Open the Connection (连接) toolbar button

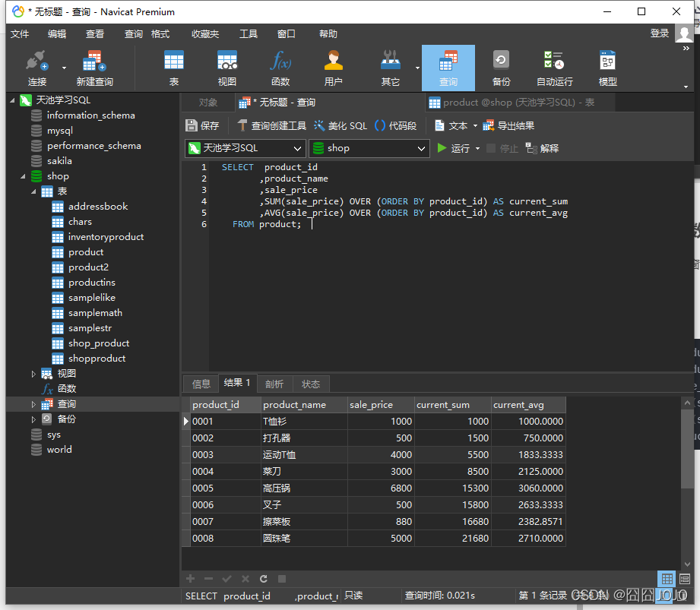coord(37,68)
